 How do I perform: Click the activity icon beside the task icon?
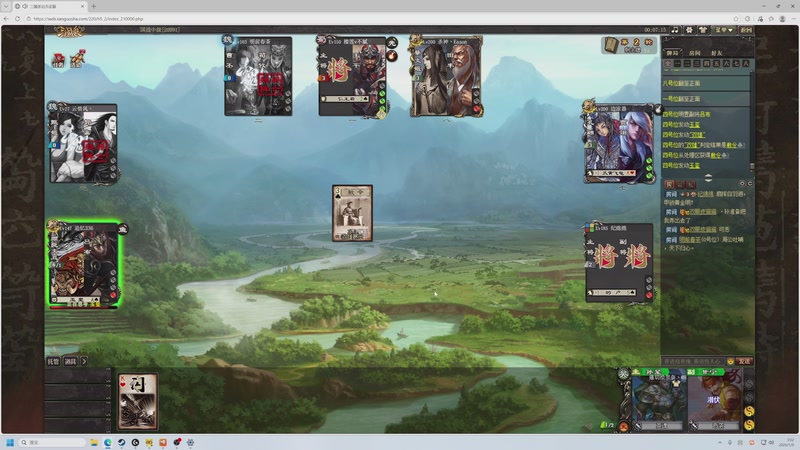coord(77,59)
